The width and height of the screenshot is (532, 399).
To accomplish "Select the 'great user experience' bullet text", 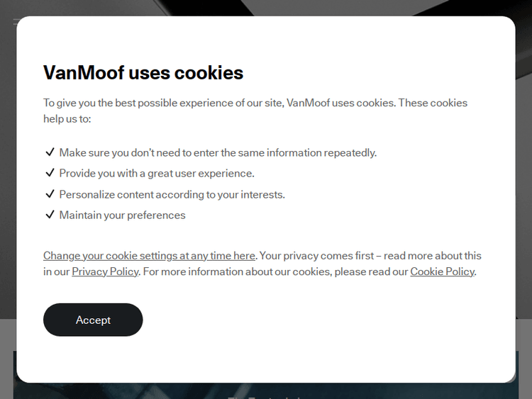I will pyautogui.click(x=201, y=173).
